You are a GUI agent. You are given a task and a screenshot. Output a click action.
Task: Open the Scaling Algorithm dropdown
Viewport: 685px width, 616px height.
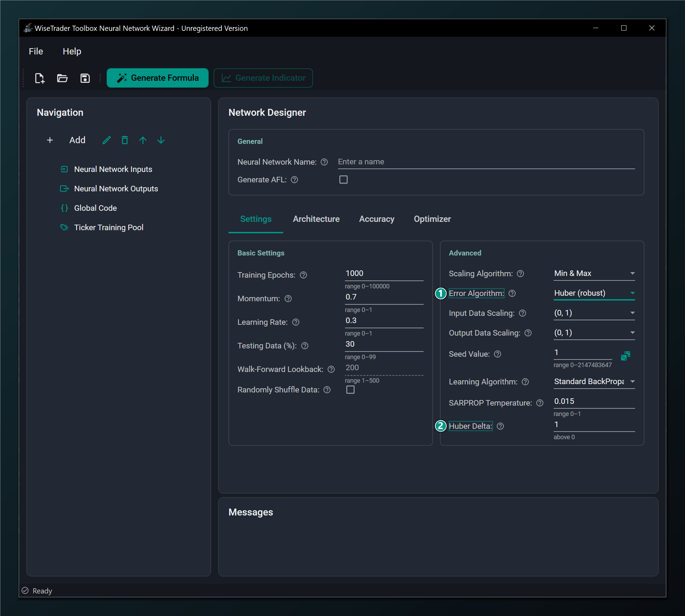pyautogui.click(x=594, y=274)
